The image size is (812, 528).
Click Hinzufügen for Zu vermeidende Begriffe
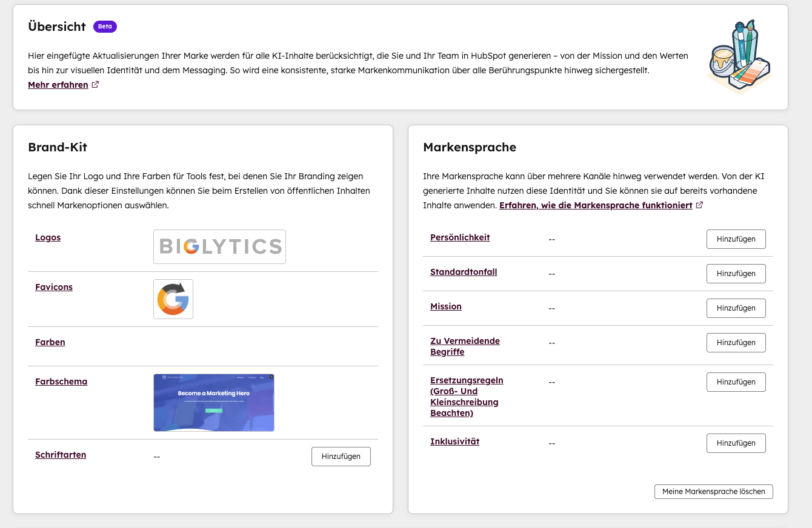736,343
